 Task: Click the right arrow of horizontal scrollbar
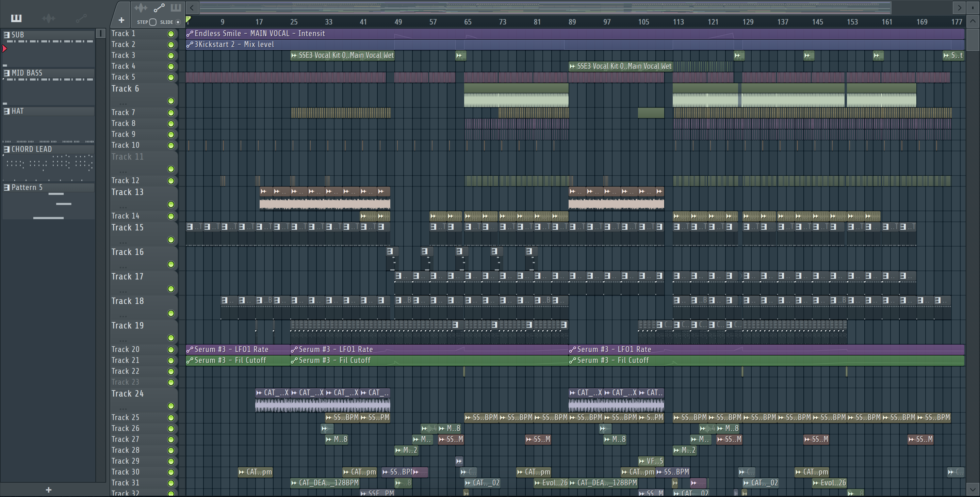(960, 7)
